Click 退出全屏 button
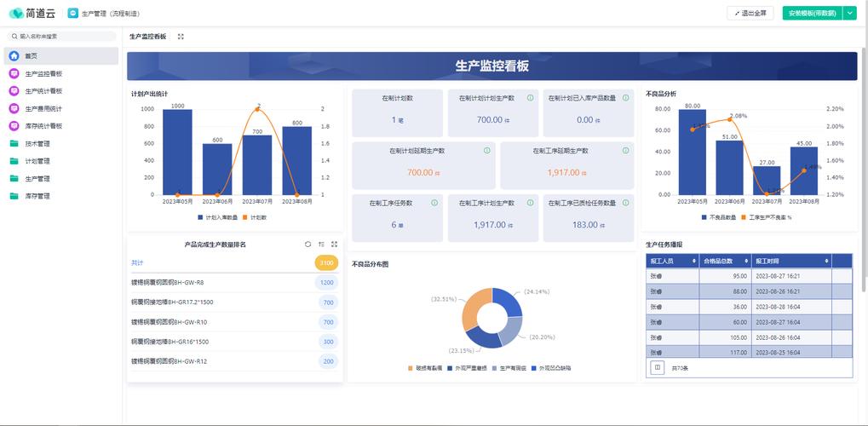 [x=750, y=14]
